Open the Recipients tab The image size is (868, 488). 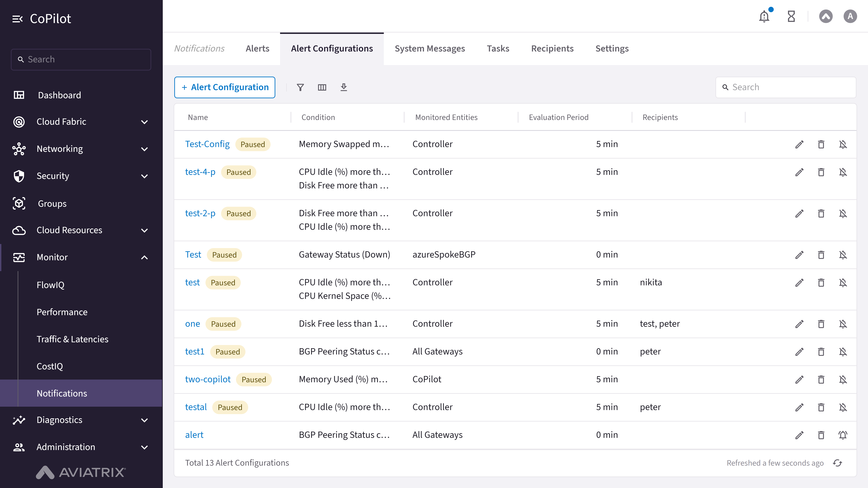click(552, 48)
